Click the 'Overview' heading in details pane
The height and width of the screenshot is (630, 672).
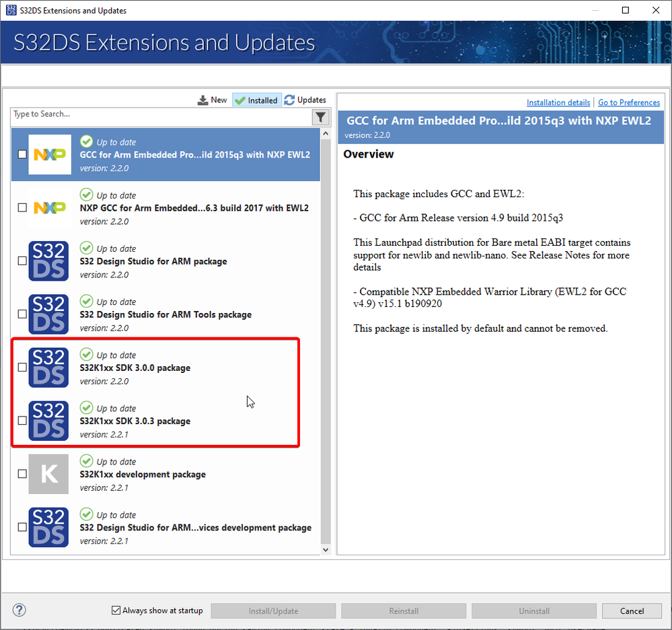(x=368, y=154)
